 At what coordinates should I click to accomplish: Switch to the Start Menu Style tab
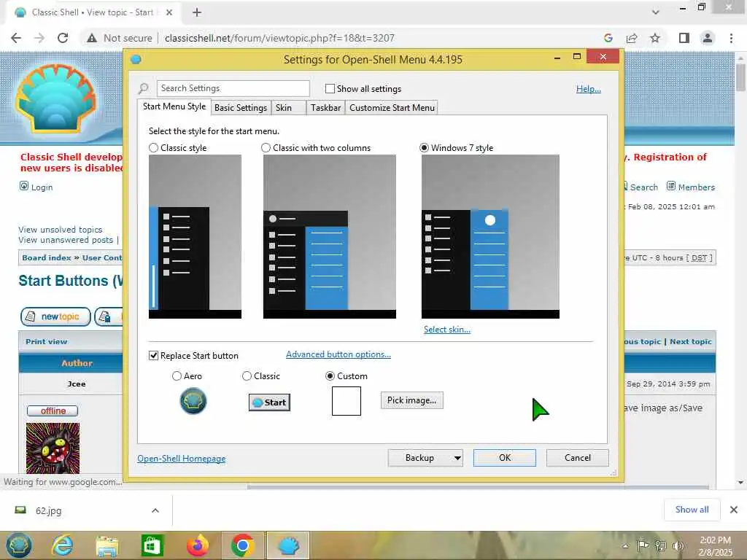click(x=174, y=106)
